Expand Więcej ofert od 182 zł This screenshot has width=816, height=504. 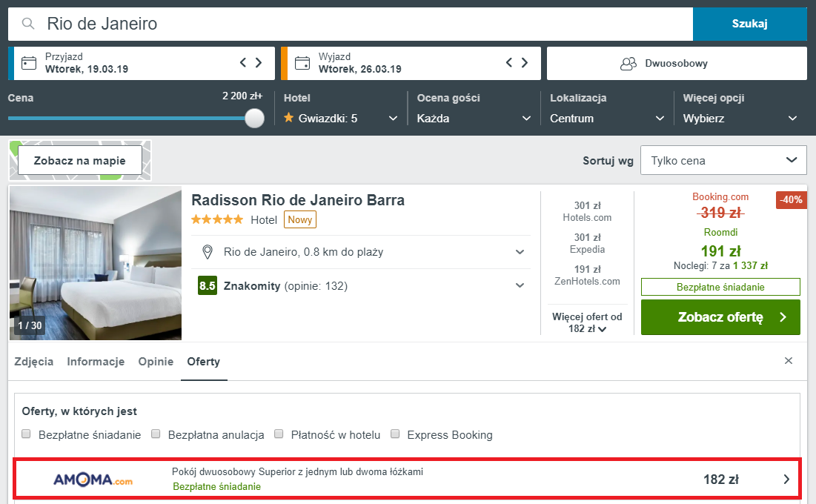(x=587, y=322)
